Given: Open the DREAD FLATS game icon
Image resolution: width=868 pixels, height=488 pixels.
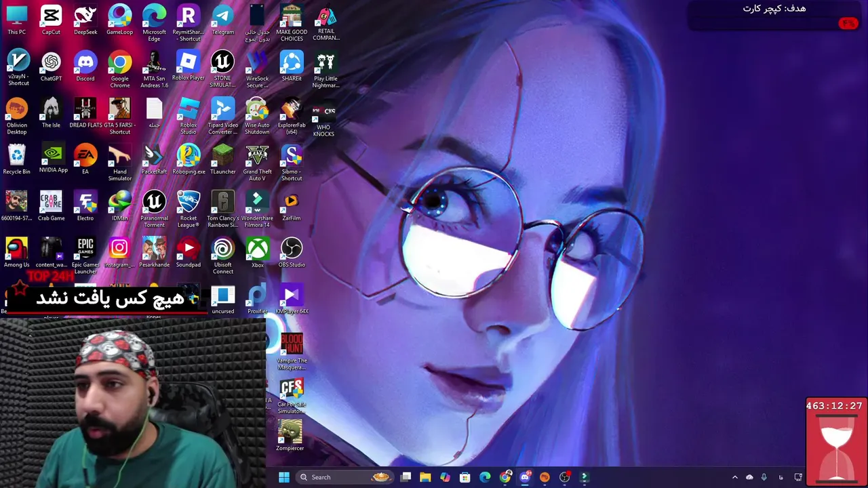Looking at the screenshot, I should (85, 113).
